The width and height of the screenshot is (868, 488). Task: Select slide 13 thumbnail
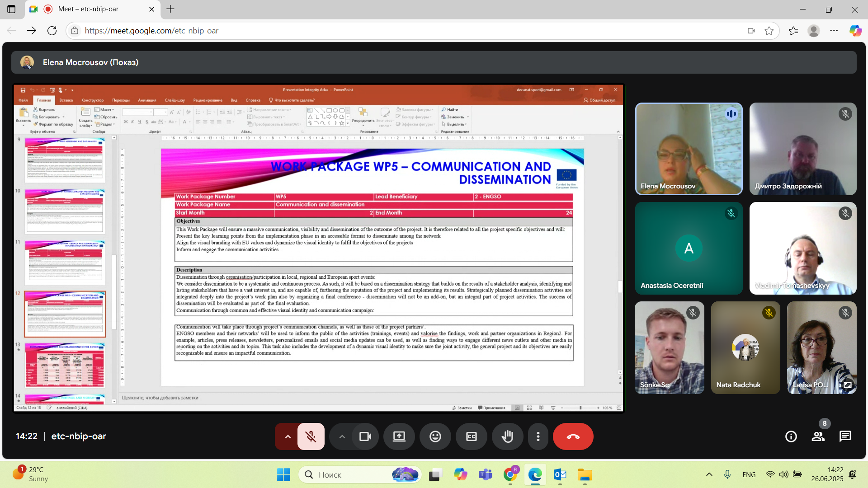point(65,365)
